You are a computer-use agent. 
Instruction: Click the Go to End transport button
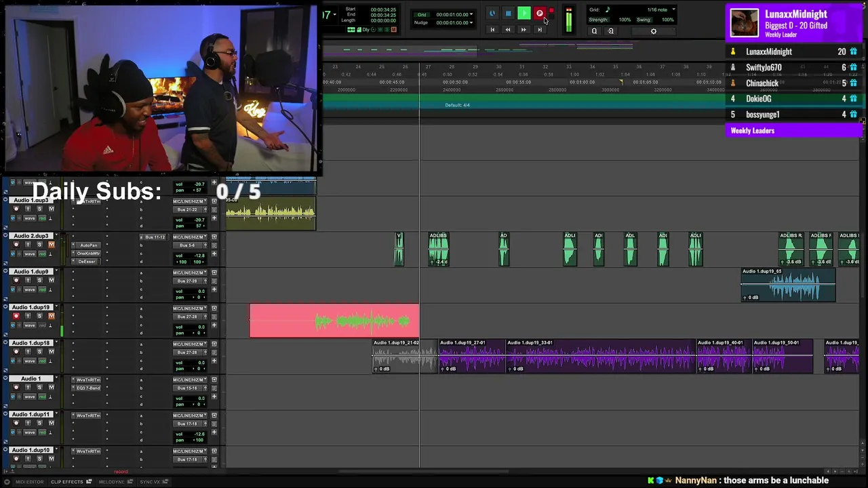540,30
